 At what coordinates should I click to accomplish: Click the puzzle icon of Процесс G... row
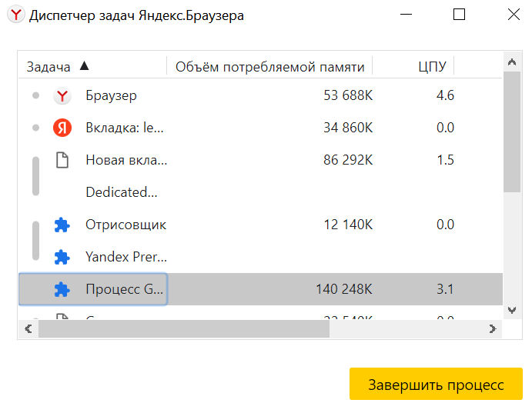(x=62, y=289)
